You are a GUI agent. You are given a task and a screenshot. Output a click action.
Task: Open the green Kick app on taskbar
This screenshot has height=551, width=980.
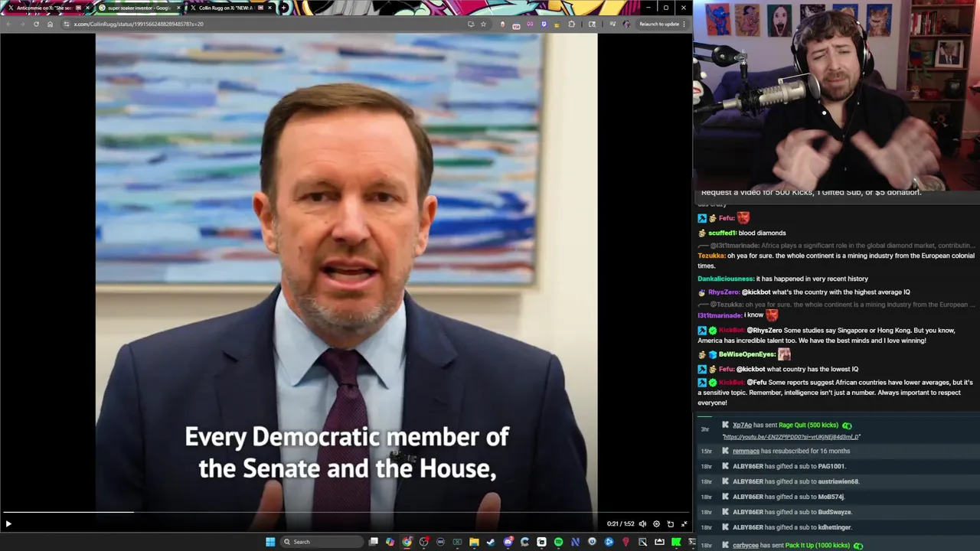(676, 542)
